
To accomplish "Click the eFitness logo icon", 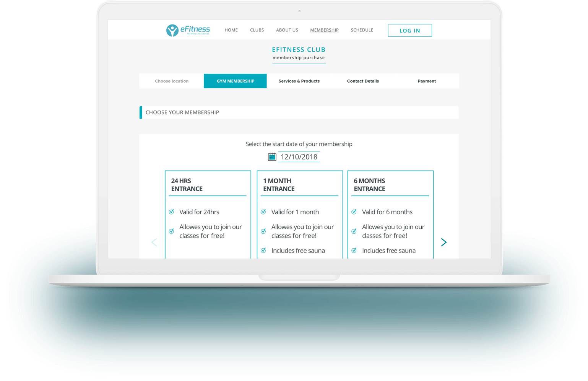I will coord(172,30).
